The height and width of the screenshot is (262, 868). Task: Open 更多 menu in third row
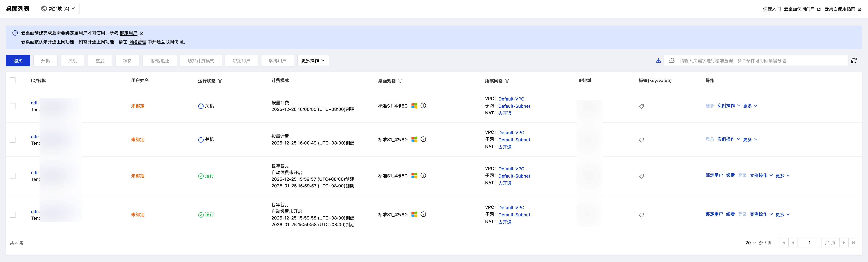pyautogui.click(x=782, y=176)
